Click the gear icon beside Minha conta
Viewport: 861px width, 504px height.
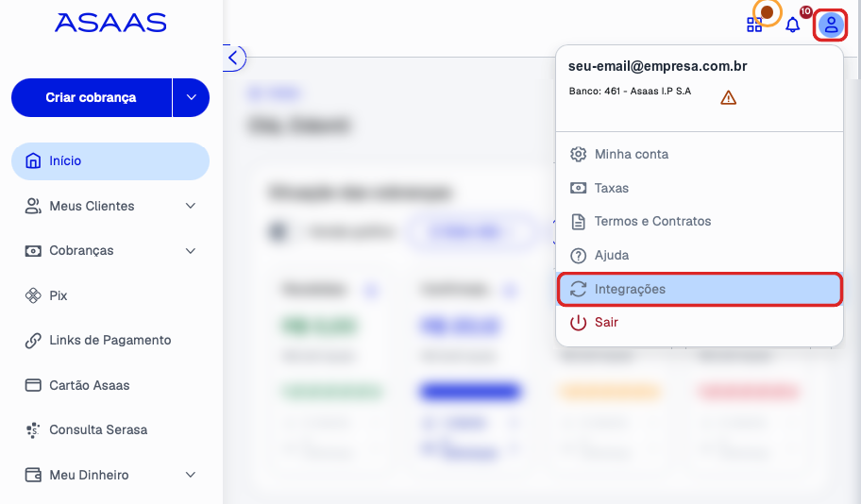[578, 154]
